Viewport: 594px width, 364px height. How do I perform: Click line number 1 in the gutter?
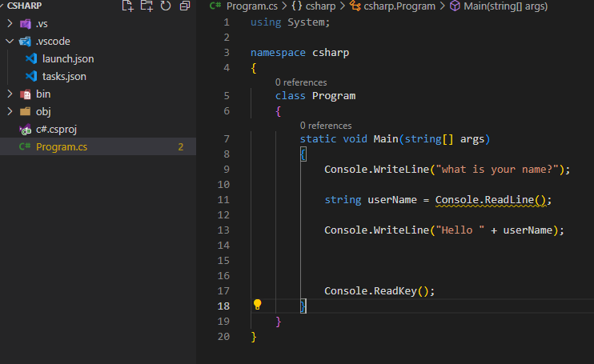click(x=227, y=22)
